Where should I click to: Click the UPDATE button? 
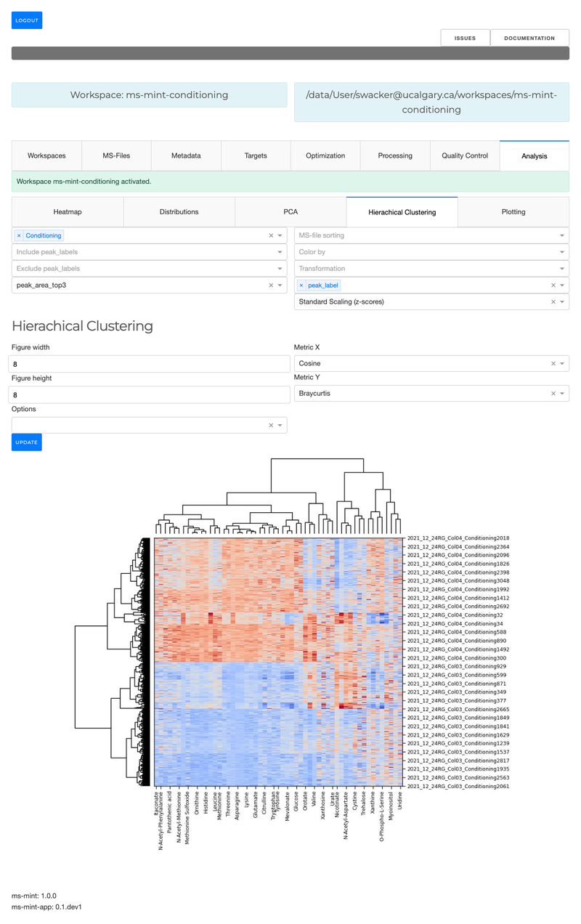click(x=26, y=442)
